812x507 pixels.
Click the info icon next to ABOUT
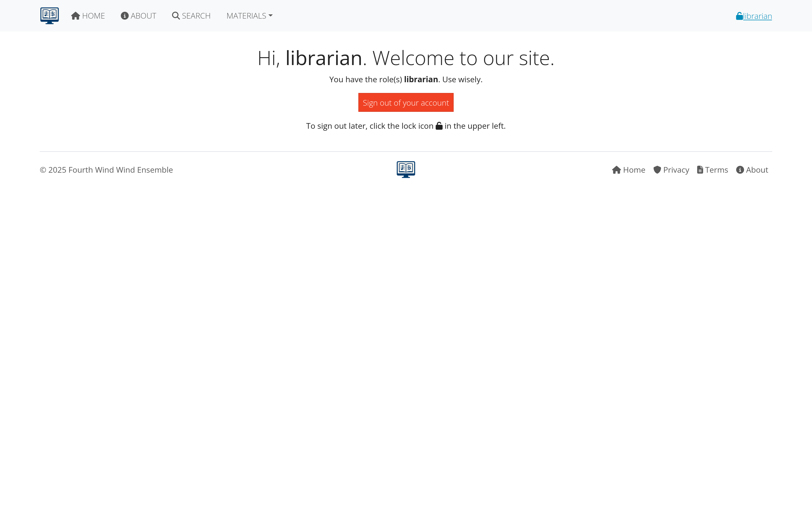(125, 15)
